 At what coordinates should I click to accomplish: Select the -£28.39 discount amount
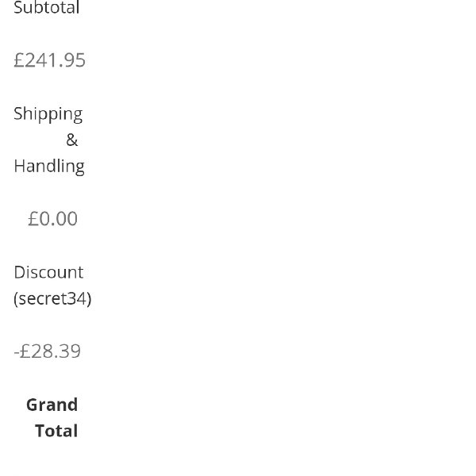point(48,351)
